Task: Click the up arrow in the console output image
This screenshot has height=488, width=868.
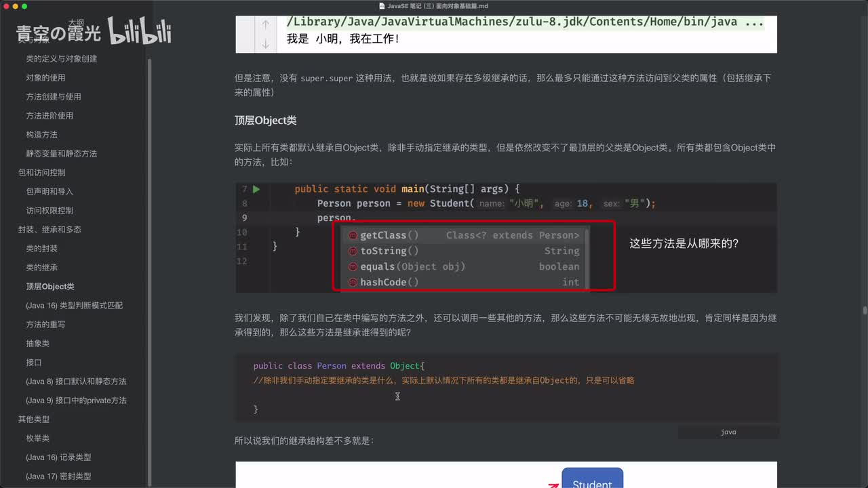Action: coord(265,24)
